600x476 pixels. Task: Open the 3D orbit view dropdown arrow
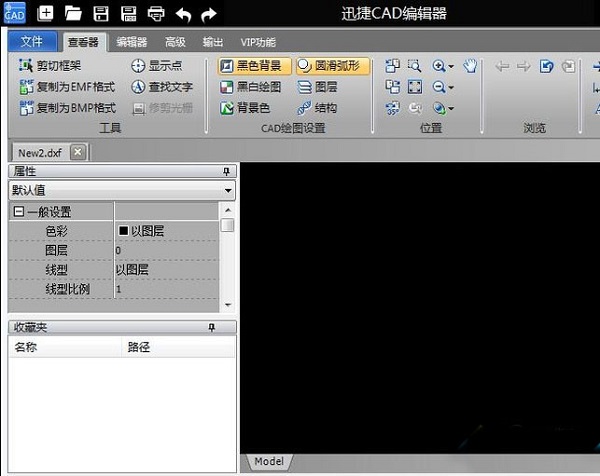451,109
